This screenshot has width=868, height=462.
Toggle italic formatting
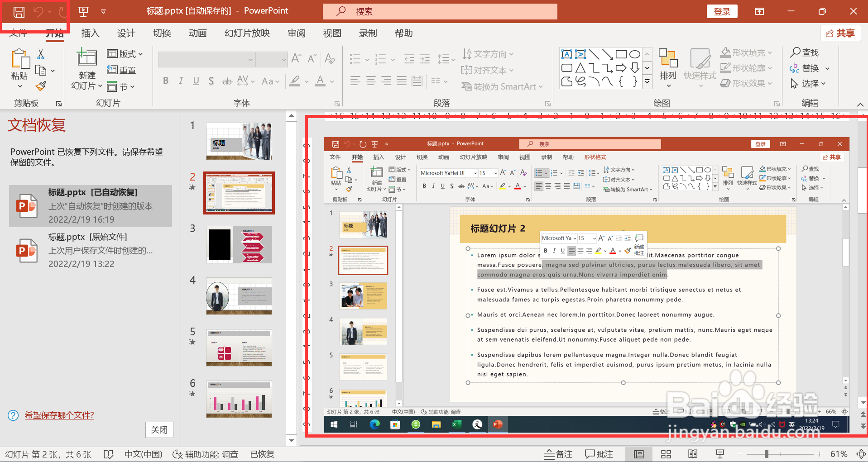point(181,81)
